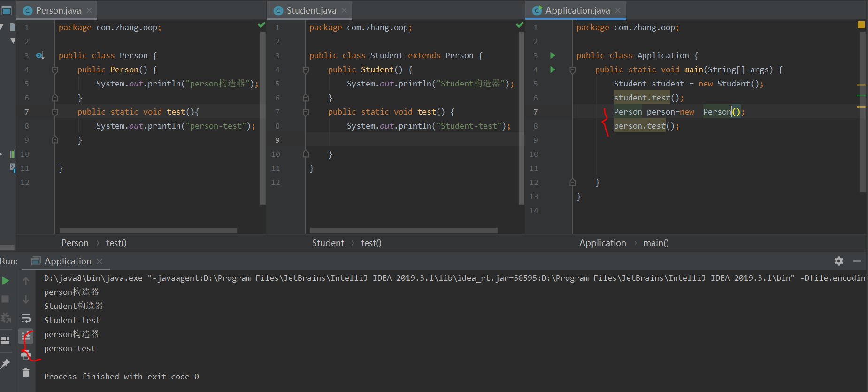
Task: Click 'person.test();' in Application.java
Action: click(646, 126)
